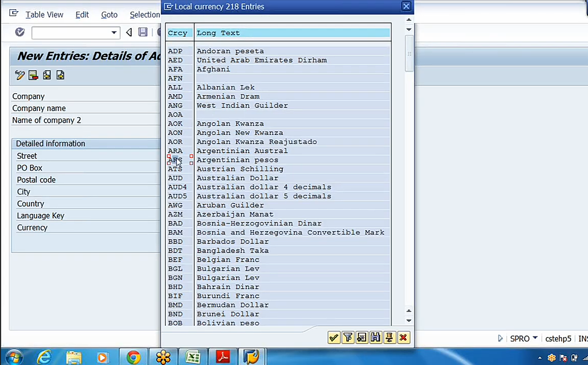Screen dimensions: 588x365
Task: Cancel the dialog with the red X button
Action: 403,338
